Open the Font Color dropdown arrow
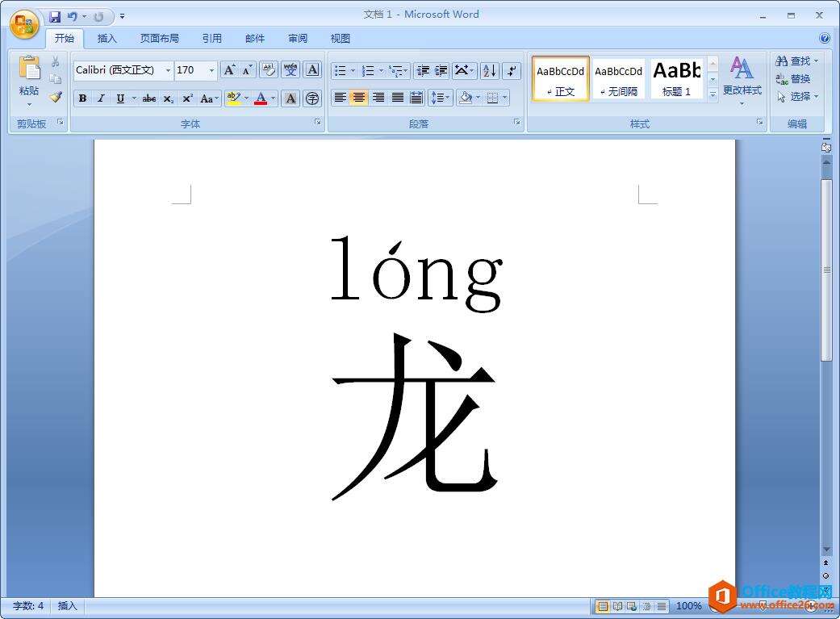Viewport: 840px width, 619px height. (271, 98)
